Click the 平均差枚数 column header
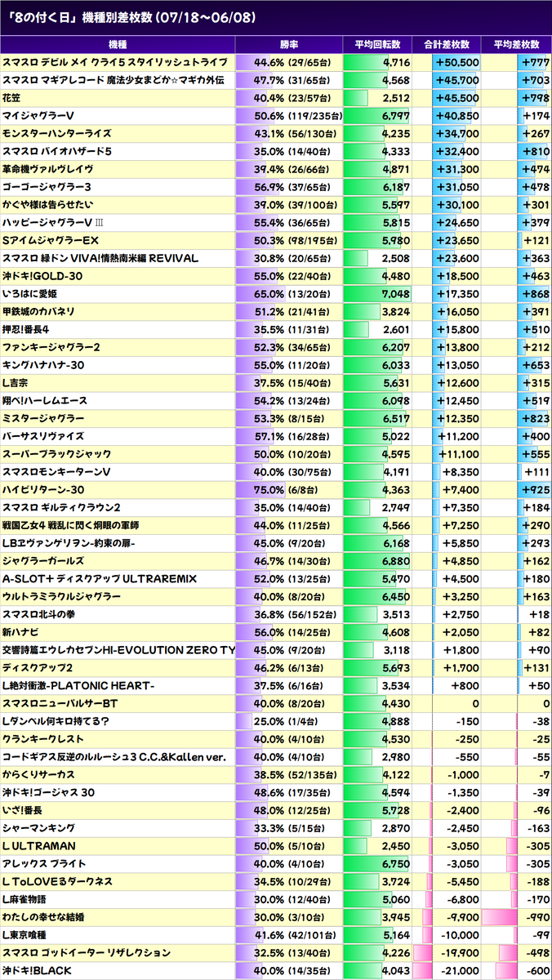 (x=516, y=45)
